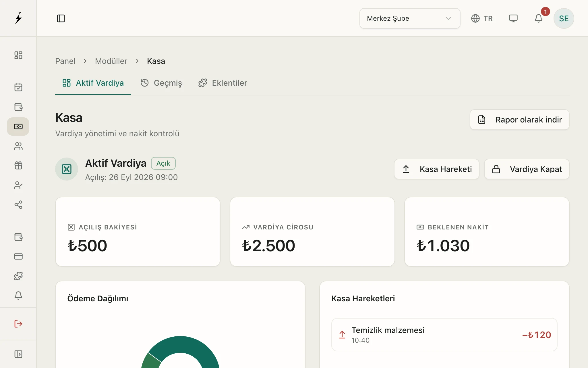Switch to the Geçmiş tab

[161, 83]
